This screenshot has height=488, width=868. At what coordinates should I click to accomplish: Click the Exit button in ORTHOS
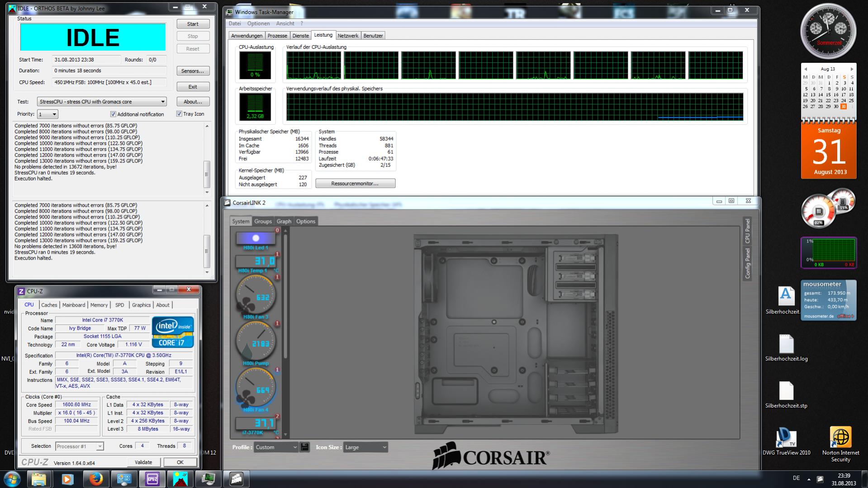coord(193,87)
